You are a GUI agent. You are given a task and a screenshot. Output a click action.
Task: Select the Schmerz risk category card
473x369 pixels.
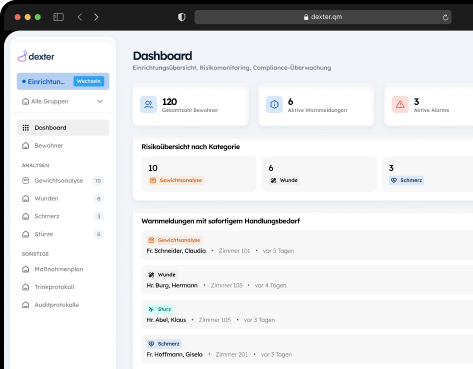[x=428, y=174]
